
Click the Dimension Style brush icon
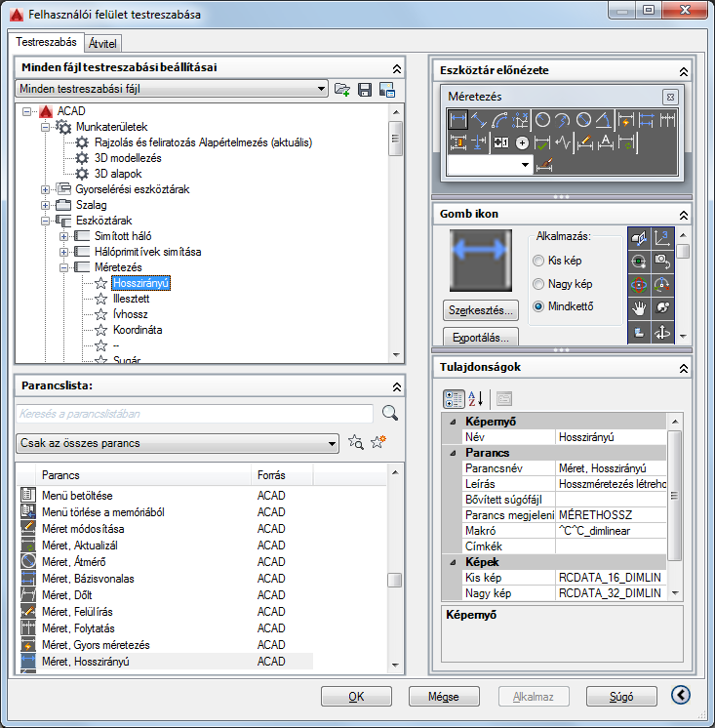point(544,165)
